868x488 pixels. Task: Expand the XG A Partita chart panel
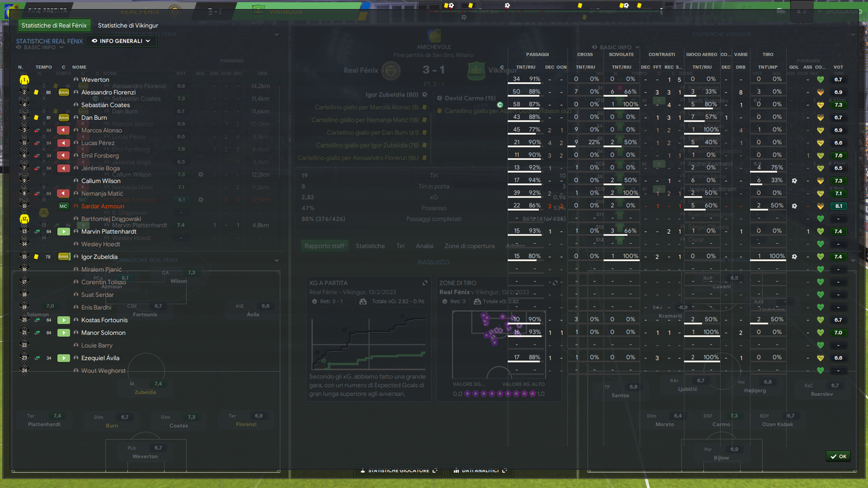tap(425, 283)
